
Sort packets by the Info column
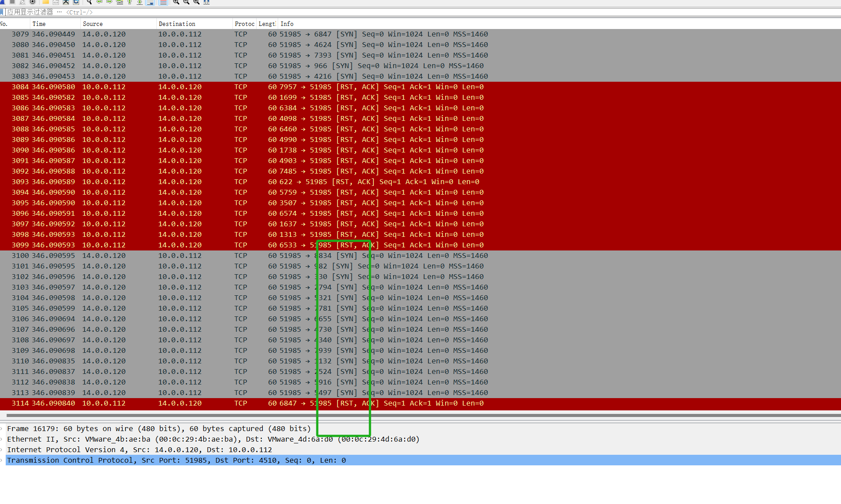coord(559,24)
